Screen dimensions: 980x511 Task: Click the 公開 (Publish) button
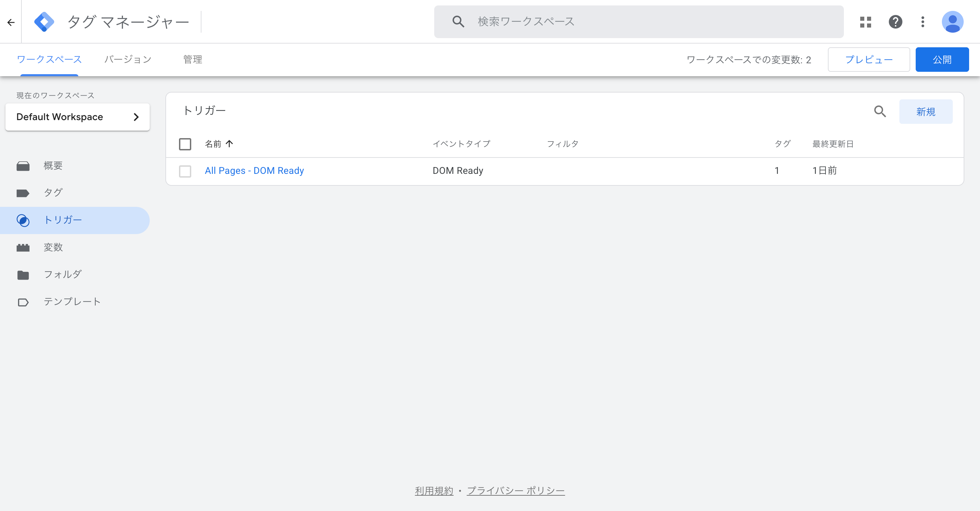click(942, 59)
